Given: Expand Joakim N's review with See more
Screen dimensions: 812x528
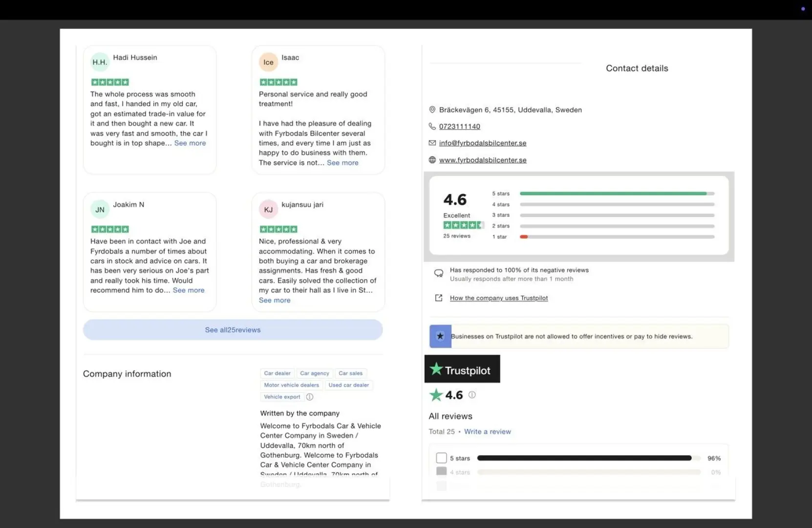Looking at the screenshot, I should [189, 290].
